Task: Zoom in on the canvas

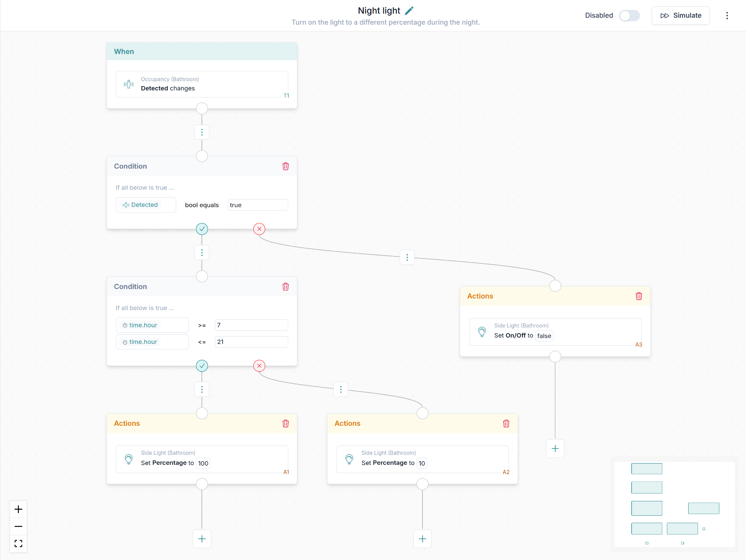Action: tap(18, 510)
